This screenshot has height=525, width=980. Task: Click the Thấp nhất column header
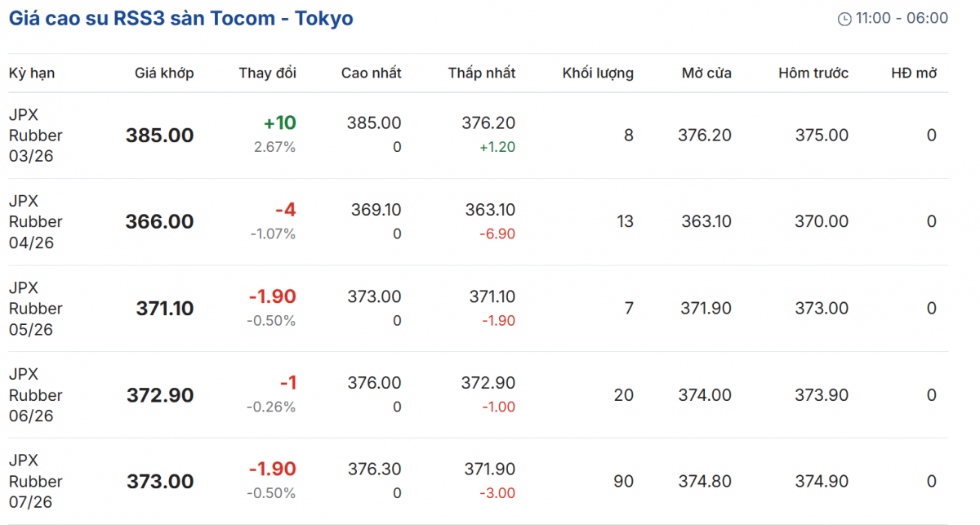coord(482,73)
